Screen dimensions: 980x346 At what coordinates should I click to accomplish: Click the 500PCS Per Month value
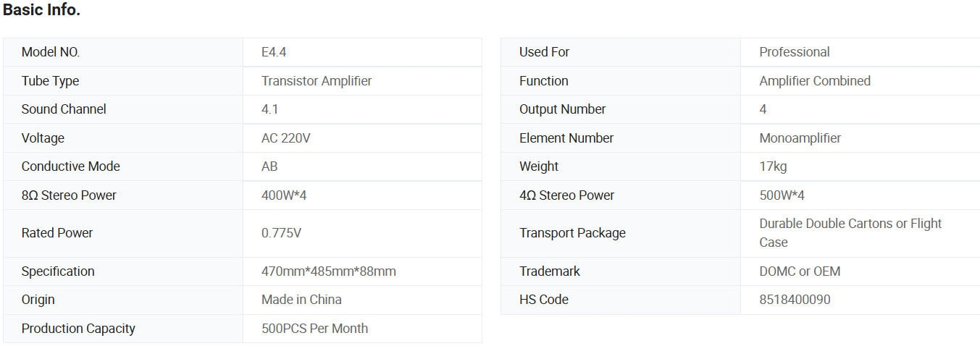pyautogui.click(x=314, y=329)
